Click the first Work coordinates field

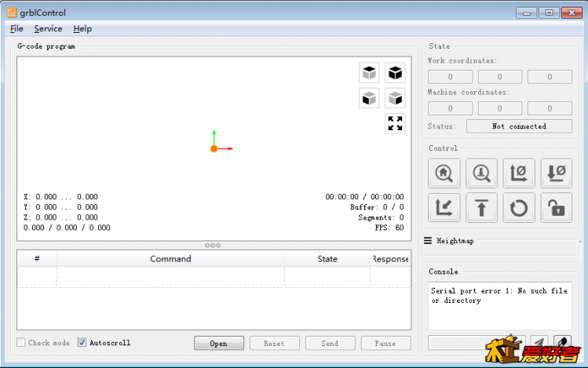point(450,77)
